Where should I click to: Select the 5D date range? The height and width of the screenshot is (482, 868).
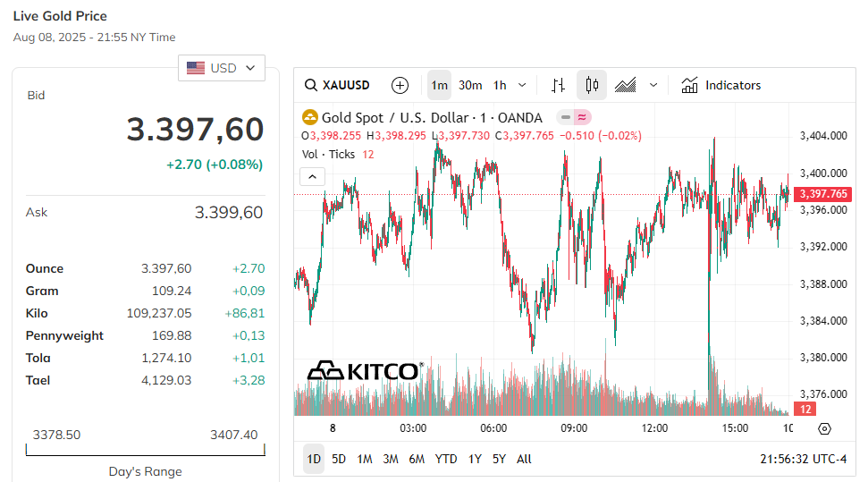[x=339, y=460]
